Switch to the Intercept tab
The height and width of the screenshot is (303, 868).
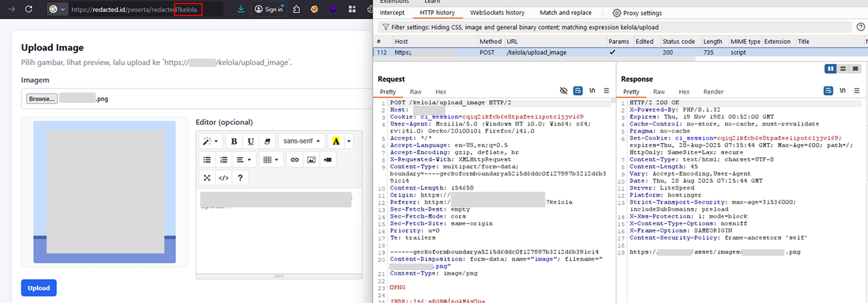click(392, 13)
